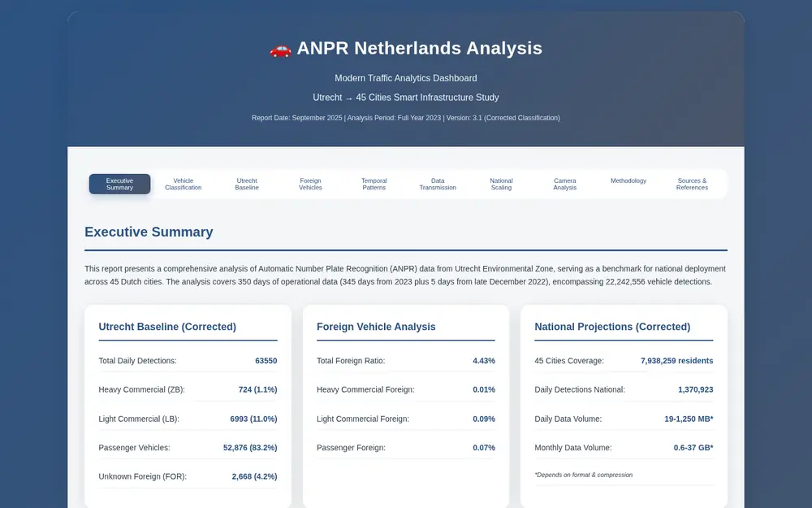
Task: Click the Total Daily Detections label
Action: [138, 361]
